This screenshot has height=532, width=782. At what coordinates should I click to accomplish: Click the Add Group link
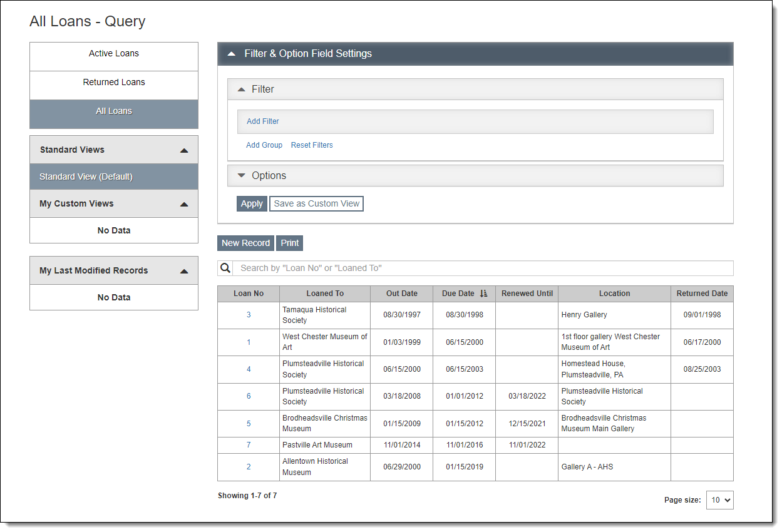pos(264,145)
